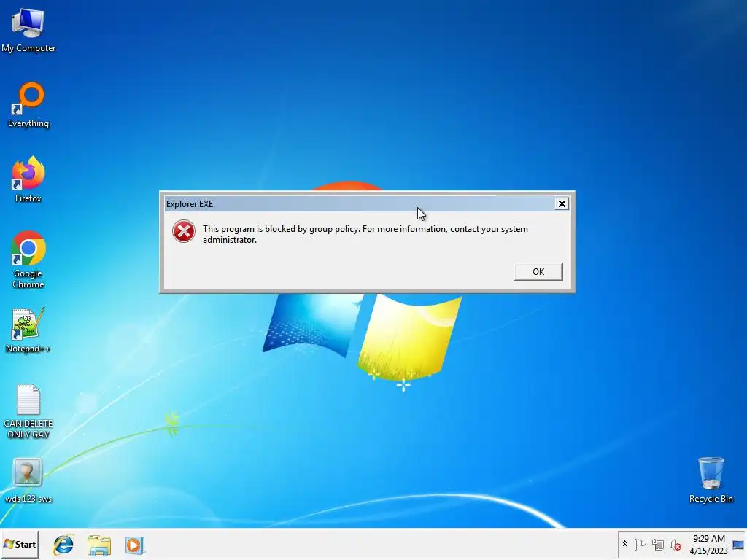Open the My Computer desktop icon

tap(28, 29)
